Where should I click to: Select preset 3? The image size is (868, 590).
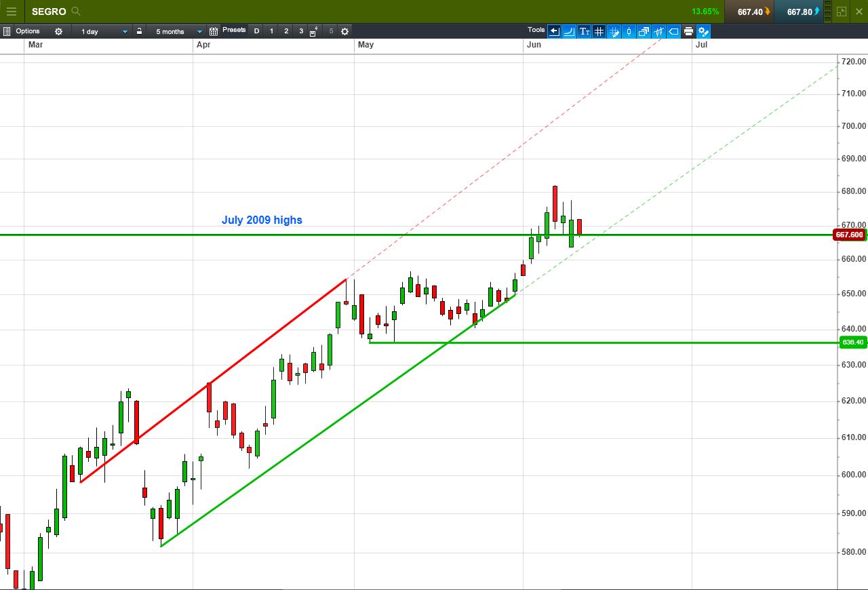301,31
